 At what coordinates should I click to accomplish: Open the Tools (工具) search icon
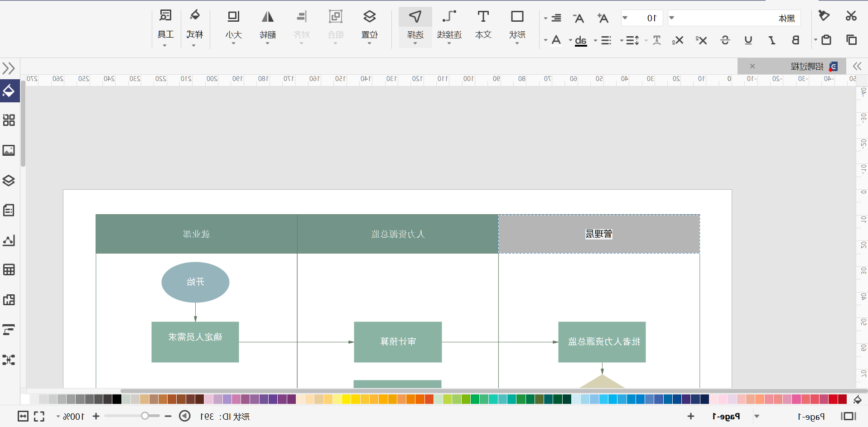165,26
